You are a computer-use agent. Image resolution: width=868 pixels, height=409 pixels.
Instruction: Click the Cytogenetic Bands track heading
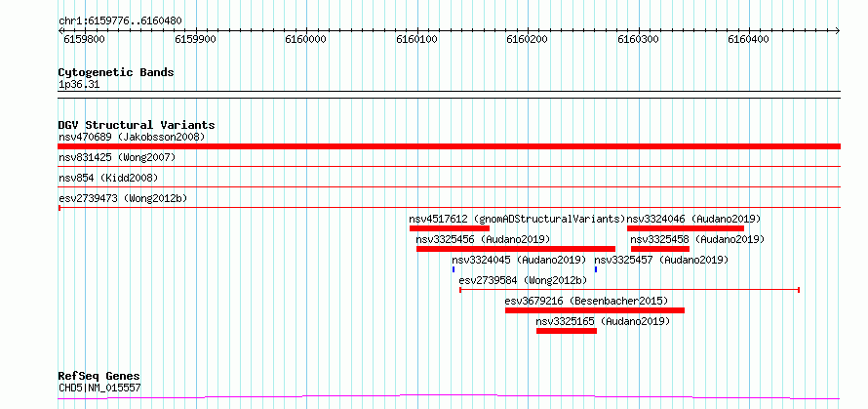click(116, 72)
